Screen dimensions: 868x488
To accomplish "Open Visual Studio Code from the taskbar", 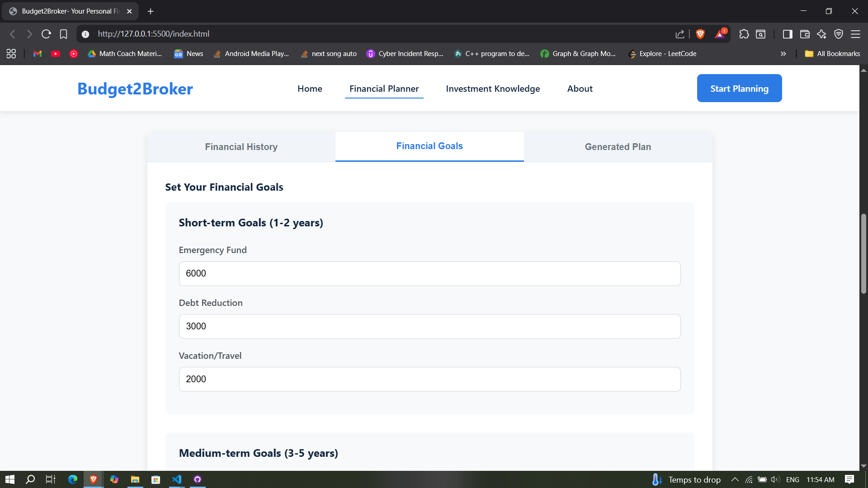I will click(177, 479).
